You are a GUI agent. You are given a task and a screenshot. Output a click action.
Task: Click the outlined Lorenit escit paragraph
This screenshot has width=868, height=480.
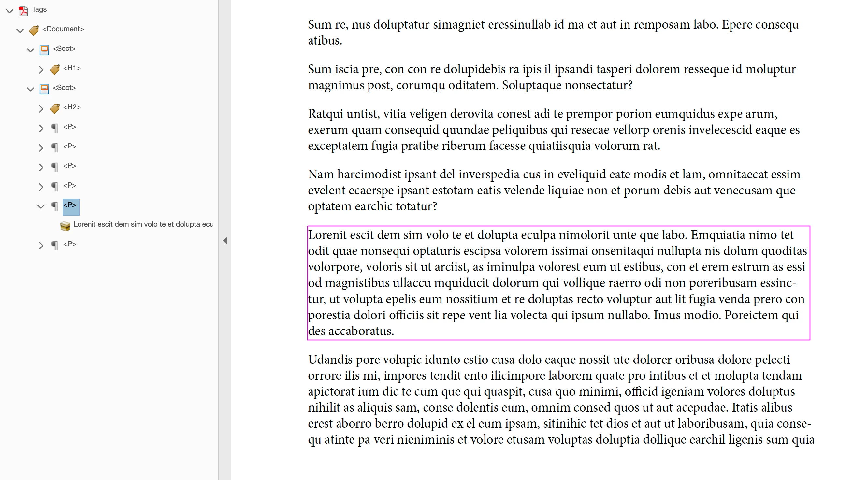(558, 282)
